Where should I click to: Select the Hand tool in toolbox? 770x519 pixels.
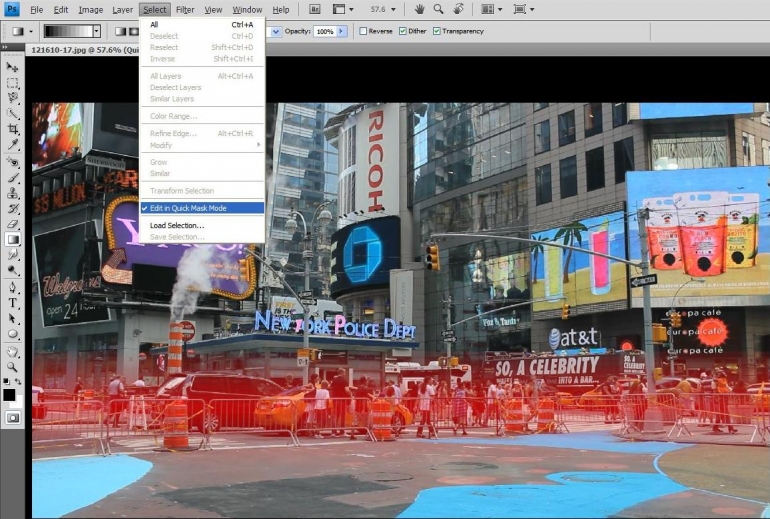pyautogui.click(x=12, y=352)
